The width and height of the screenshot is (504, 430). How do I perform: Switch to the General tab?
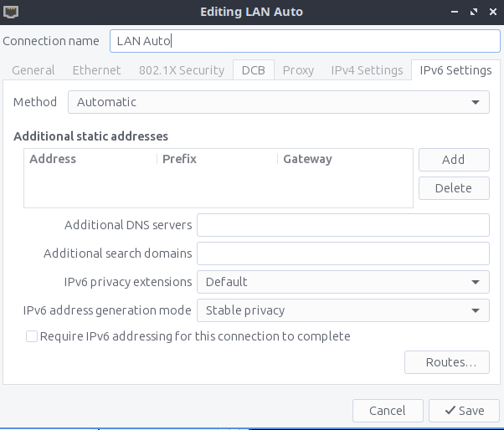pyautogui.click(x=33, y=70)
